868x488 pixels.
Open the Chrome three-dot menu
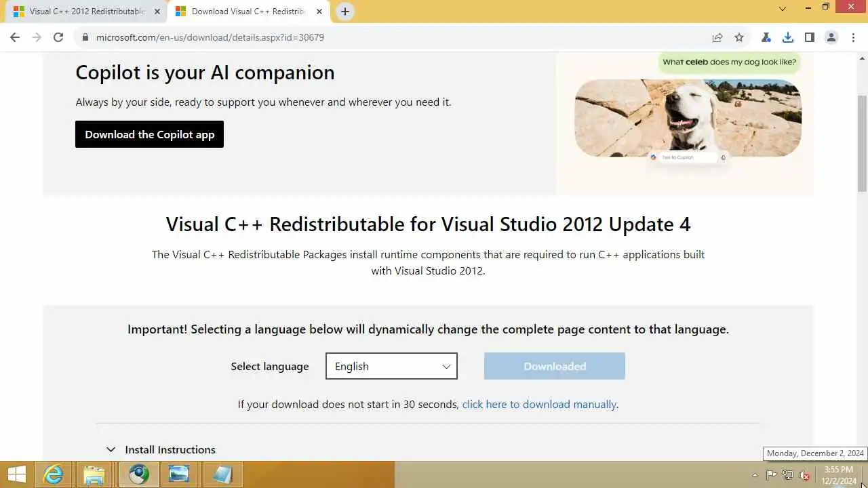pos(853,37)
